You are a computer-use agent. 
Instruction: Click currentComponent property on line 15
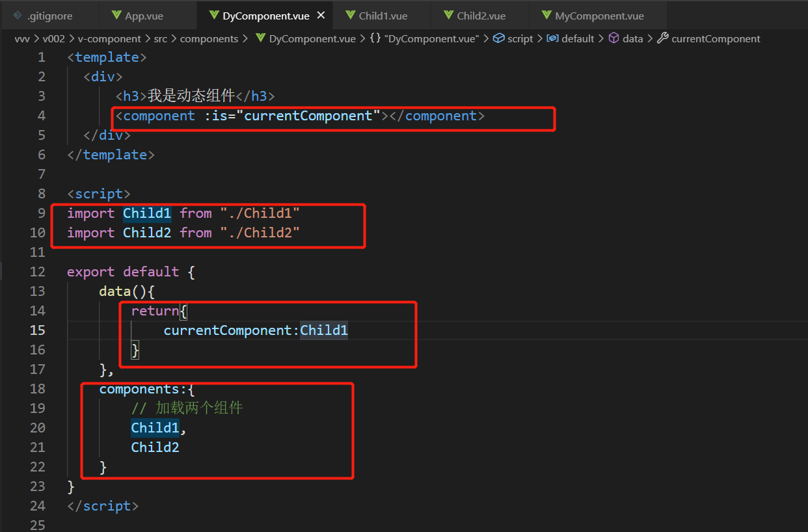tap(227, 330)
